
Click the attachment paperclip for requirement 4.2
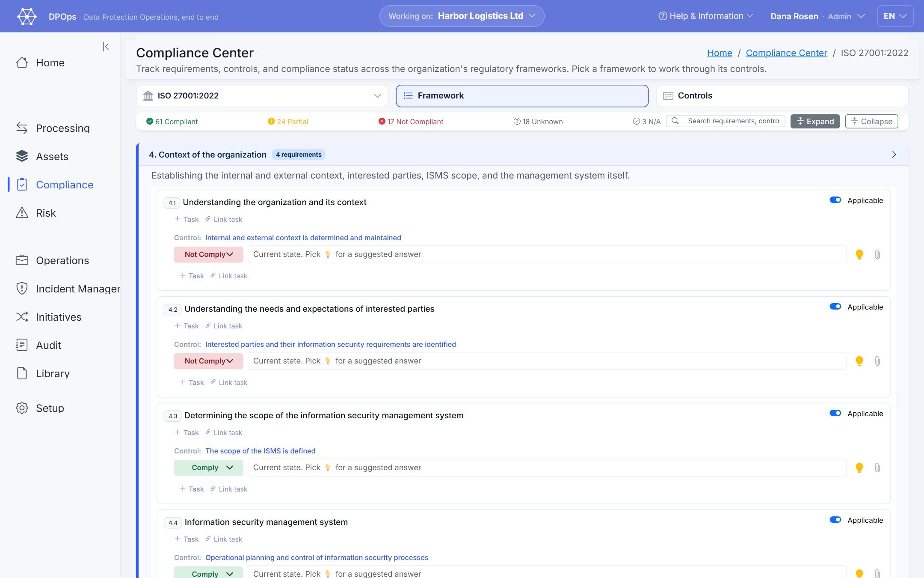point(877,361)
